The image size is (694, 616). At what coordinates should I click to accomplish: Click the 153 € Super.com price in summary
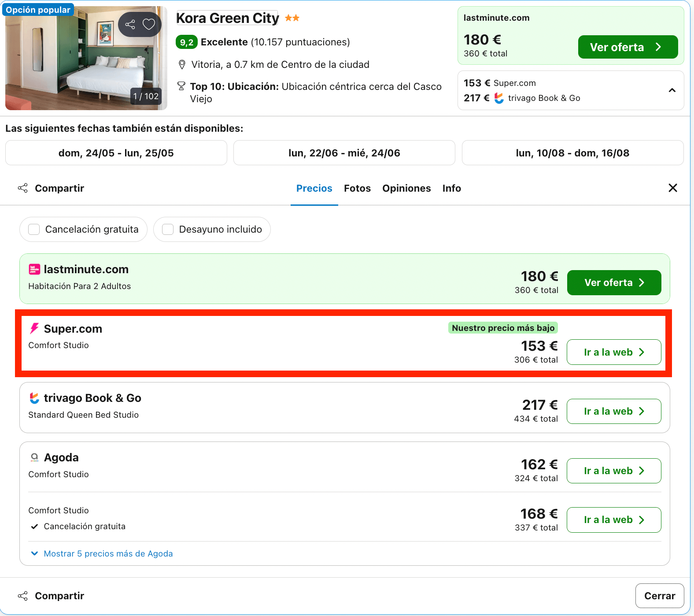[x=500, y=83]
